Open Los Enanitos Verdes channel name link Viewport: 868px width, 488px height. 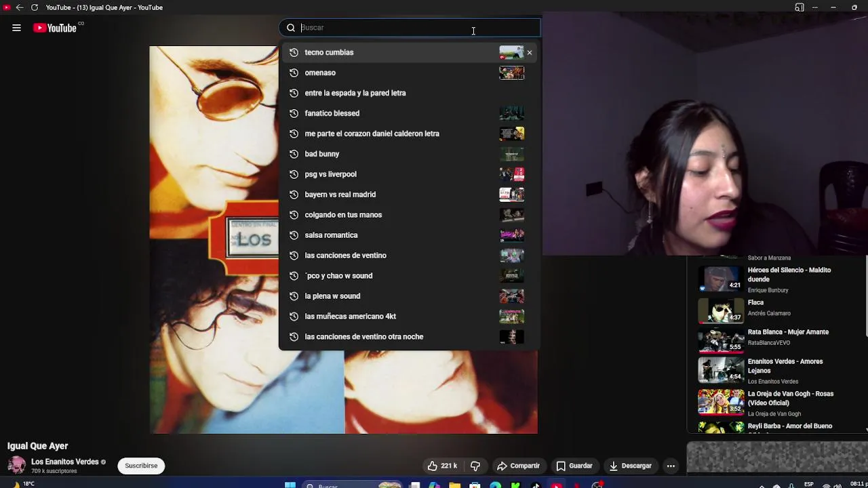(x=65, y=462)
